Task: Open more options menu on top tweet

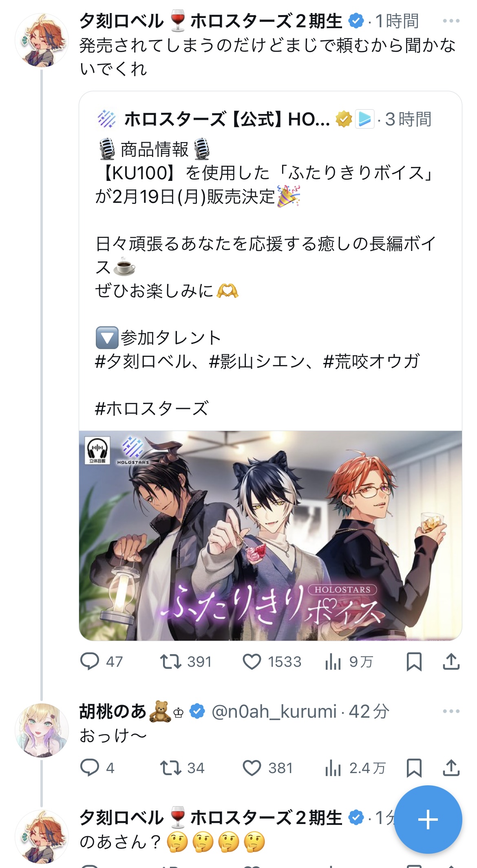Action: [451, 21]
